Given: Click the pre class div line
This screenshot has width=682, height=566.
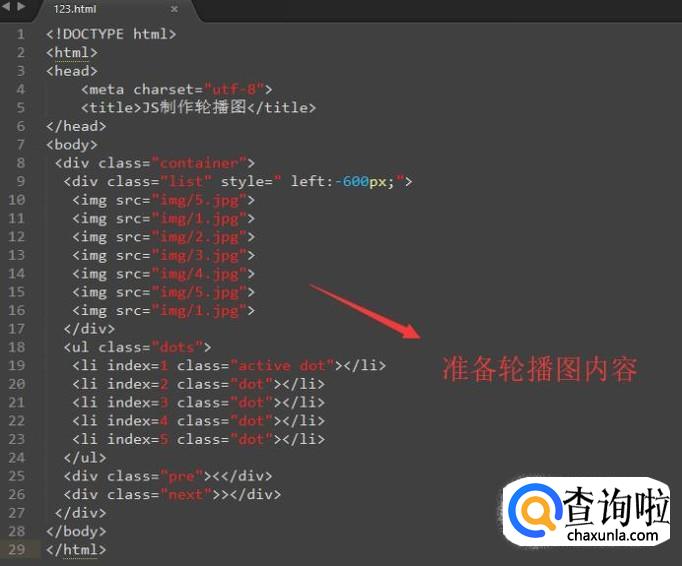Looking at the screenshot, I should 168,476.
